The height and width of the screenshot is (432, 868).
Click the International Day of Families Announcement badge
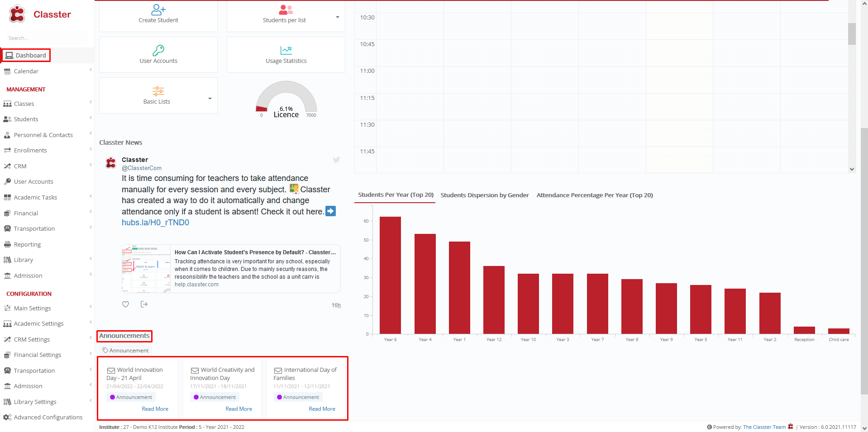tap(298, 397)
